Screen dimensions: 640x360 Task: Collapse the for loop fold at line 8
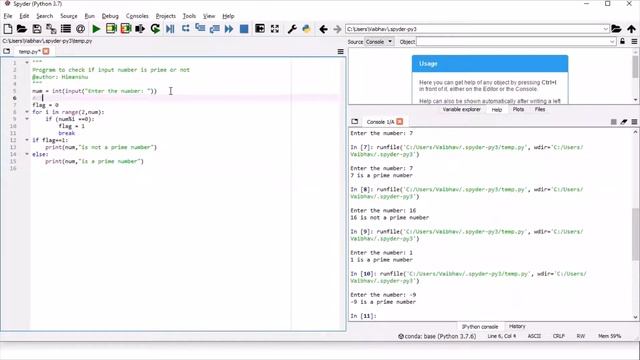pyautogui.click(x=27, y=112)
